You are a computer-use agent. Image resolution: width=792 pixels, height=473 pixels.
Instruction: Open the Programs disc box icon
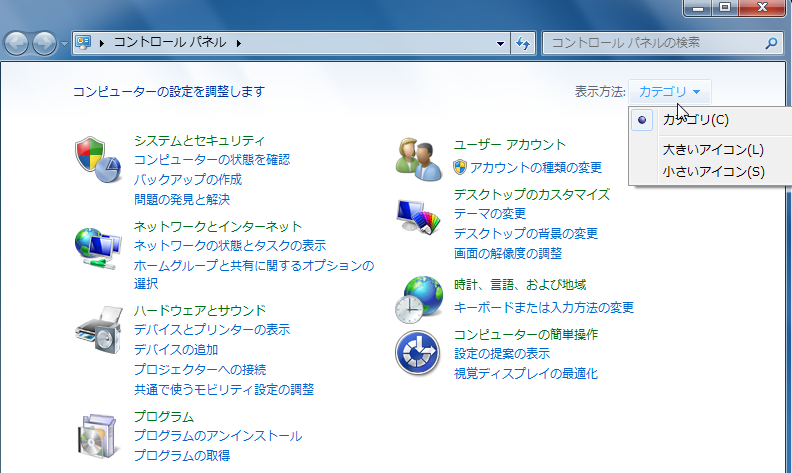coord(98,436)
